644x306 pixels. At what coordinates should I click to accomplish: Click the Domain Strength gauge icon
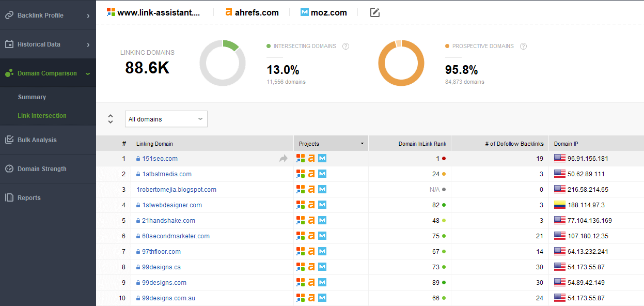point(9,169)
